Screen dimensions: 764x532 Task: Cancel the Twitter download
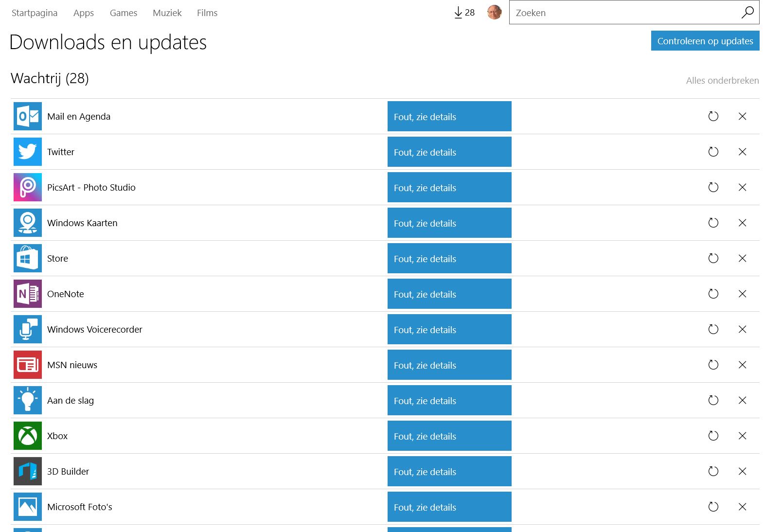pos(743,152)
